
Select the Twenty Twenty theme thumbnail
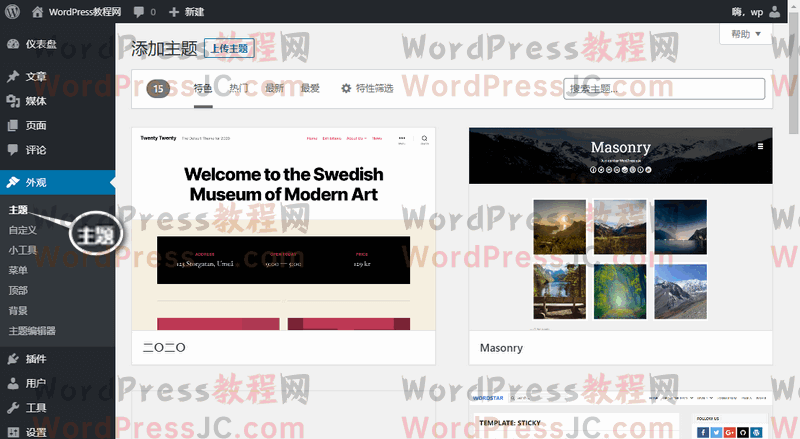click(x=283, y=229)
